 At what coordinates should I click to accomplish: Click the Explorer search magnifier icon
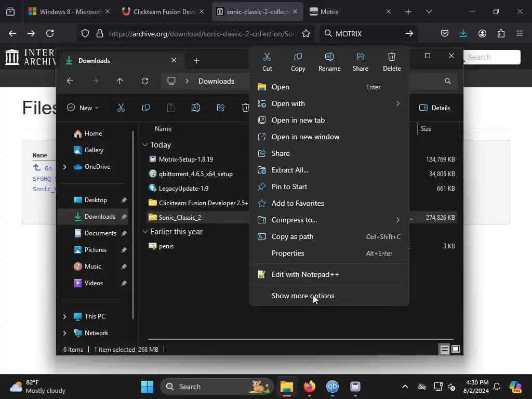click(447, 81)
